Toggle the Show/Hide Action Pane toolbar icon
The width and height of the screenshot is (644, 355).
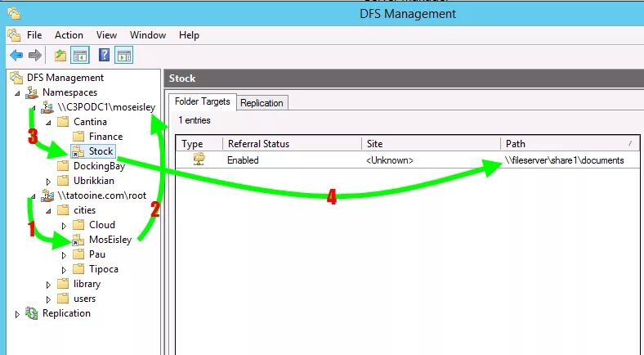click(124, 55)
